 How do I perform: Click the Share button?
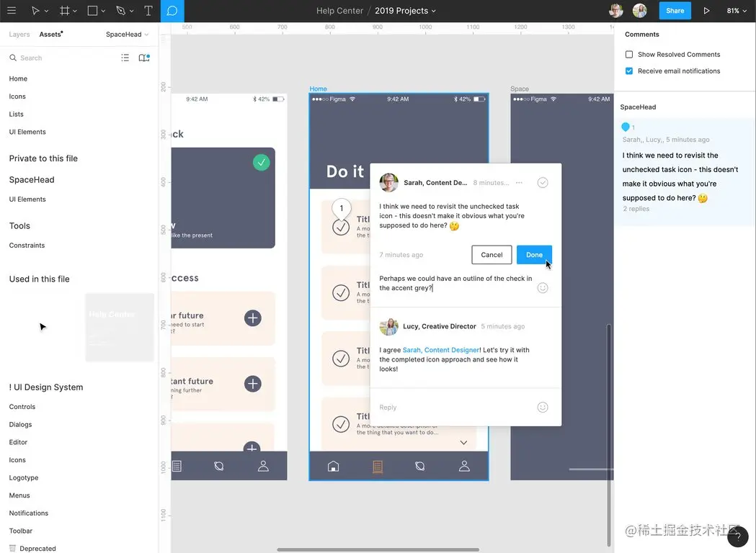pos(675,11)
